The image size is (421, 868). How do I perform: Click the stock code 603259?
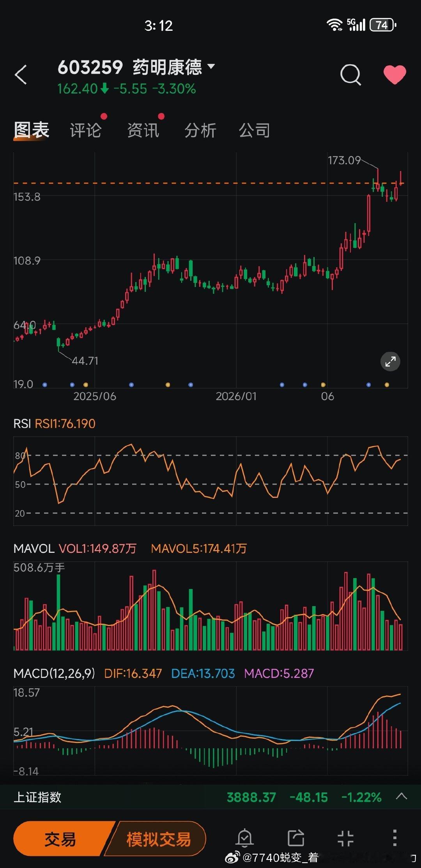point(90,67)
